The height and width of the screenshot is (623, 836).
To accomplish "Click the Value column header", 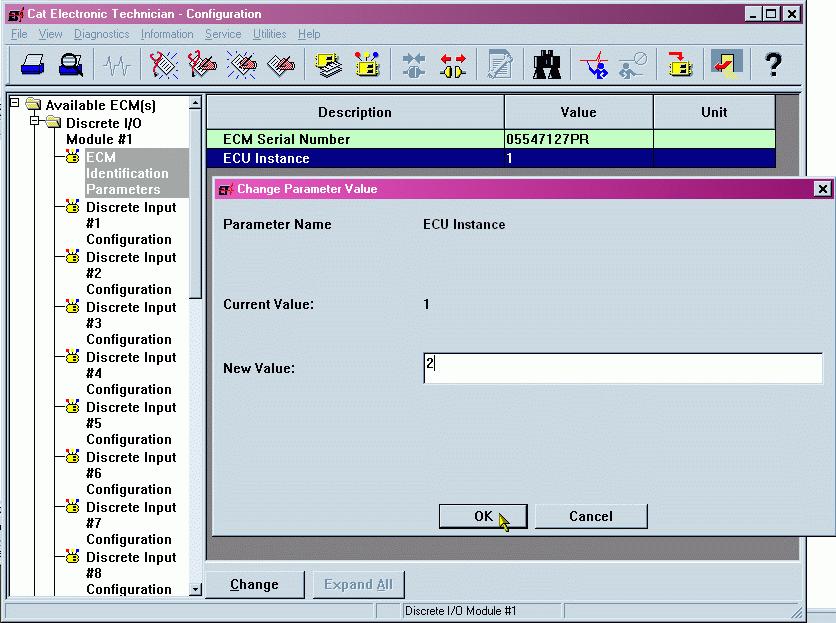I will (578, 112).
